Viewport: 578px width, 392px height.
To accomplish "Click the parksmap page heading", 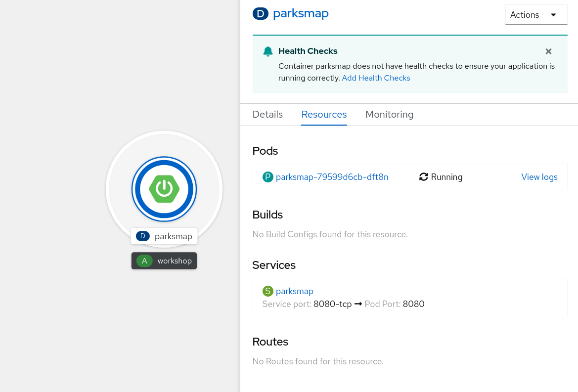I will [x=301, y=13].
